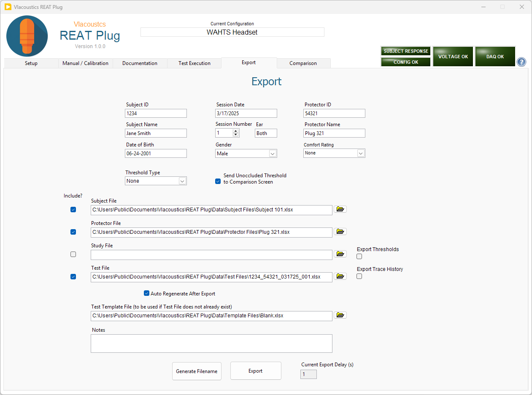Click the empty Study File path field

pyautogui.click(x=211, y=254)
